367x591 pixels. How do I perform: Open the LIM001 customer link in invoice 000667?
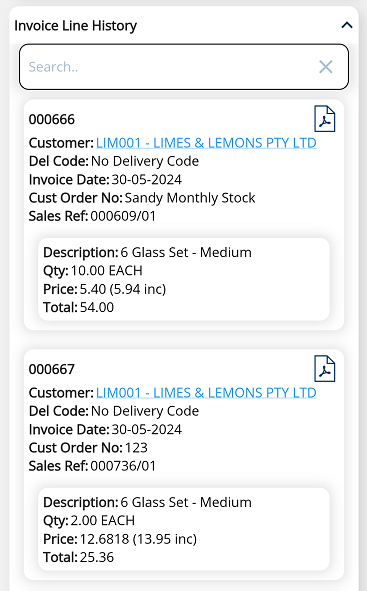point(206,393)
